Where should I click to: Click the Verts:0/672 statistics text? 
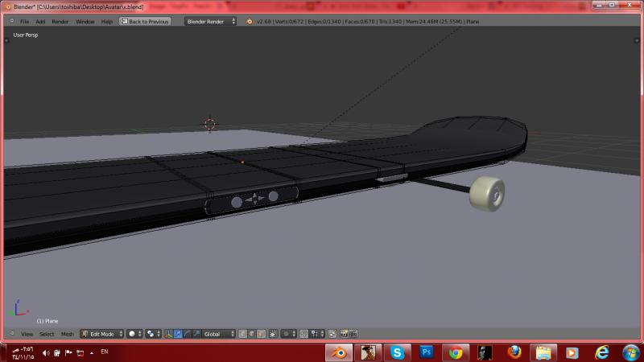[x=289, y=22]
